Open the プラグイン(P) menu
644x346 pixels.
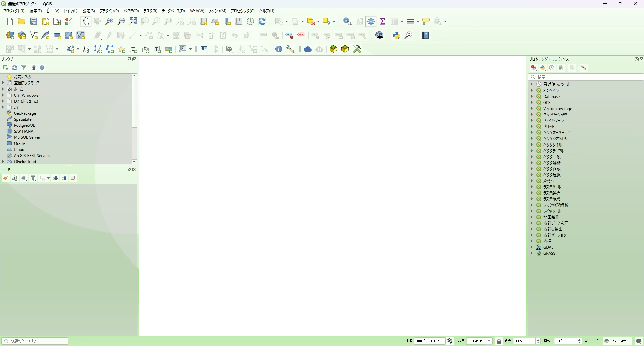click(109, 11)
